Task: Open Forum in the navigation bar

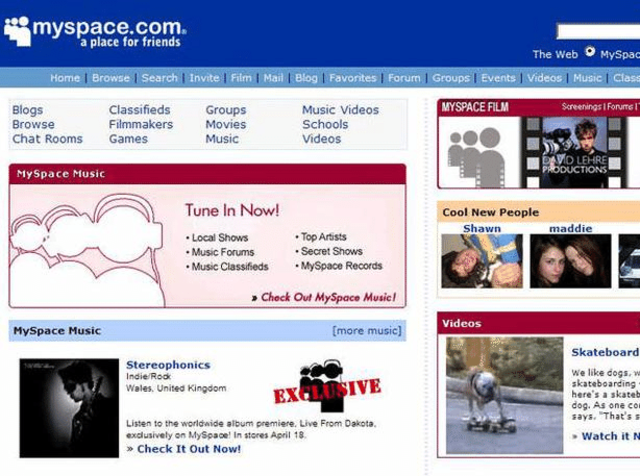Action: [404, 78]
